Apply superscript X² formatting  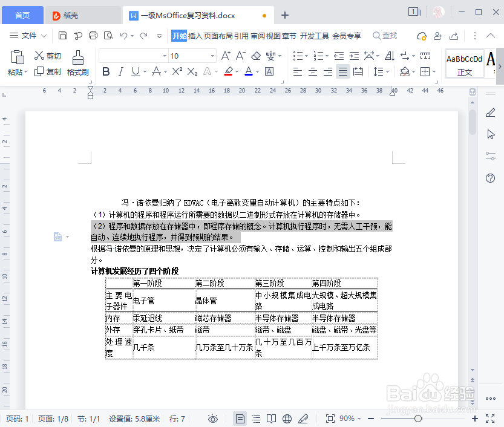(x=177, y=71)
